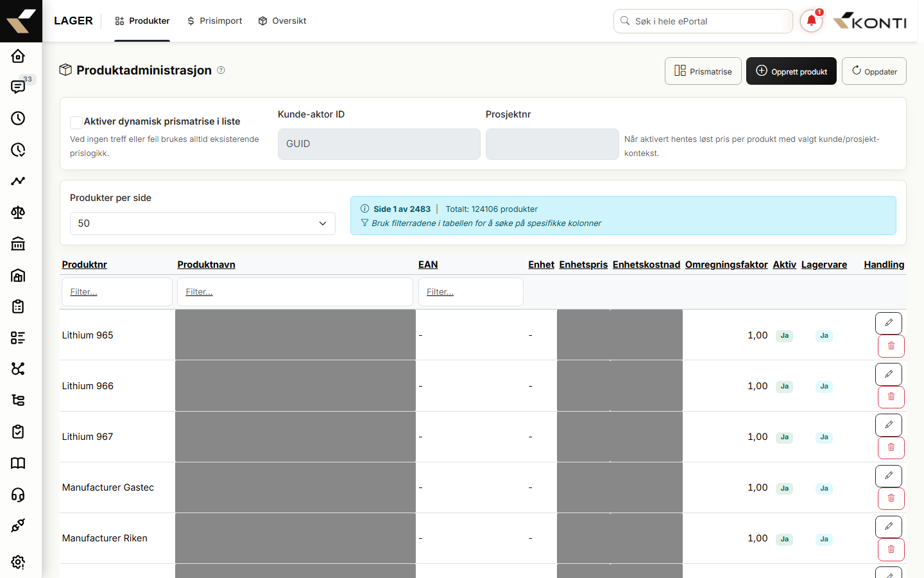Open the connected nodes sidebar icon

point(18,369)
